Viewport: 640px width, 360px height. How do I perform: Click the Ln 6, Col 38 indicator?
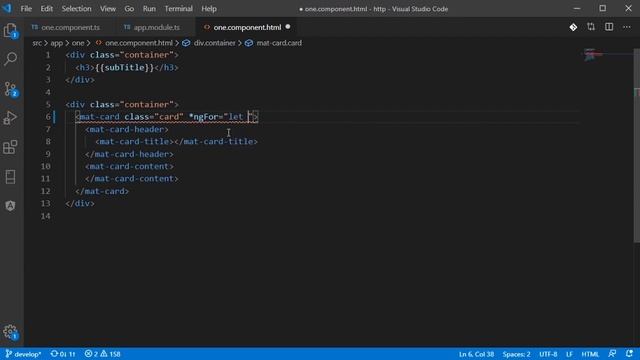click(x=476, y=354)
